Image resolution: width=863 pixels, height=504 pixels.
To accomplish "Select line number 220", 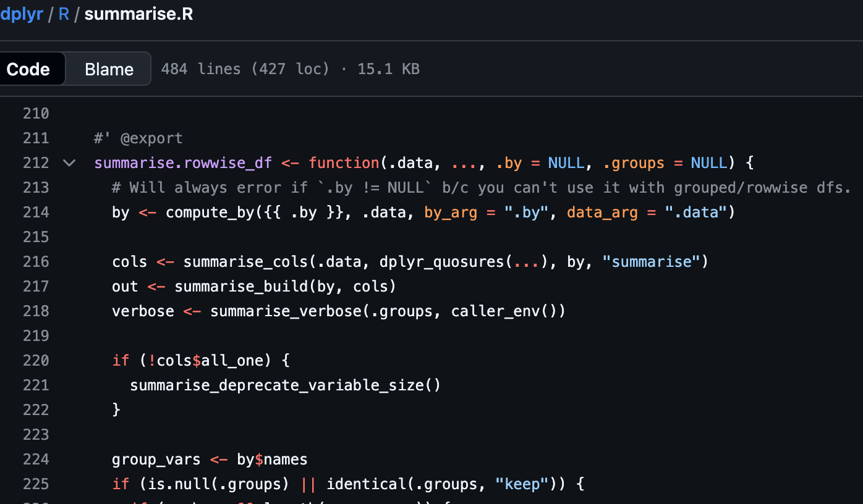I will coord(36,361).
